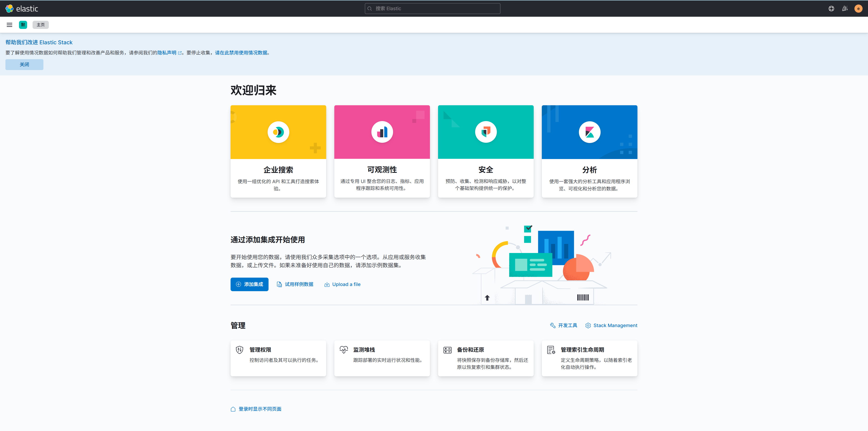Viewport: 868px width, 431px height.
Task: Click the Kibana Analytics logo icon
Action: [x=589, y=132]
